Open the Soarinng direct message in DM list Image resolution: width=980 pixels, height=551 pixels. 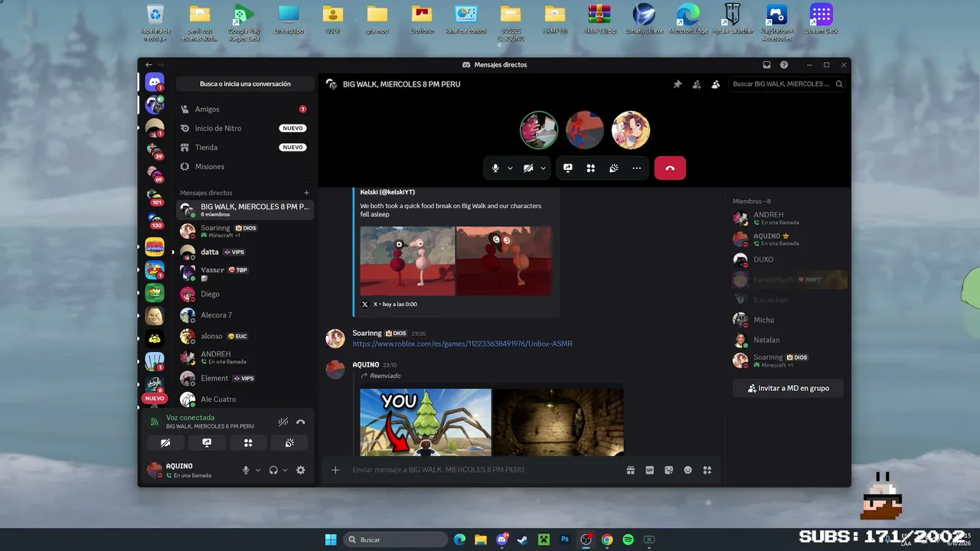click(x=245, y=231)
